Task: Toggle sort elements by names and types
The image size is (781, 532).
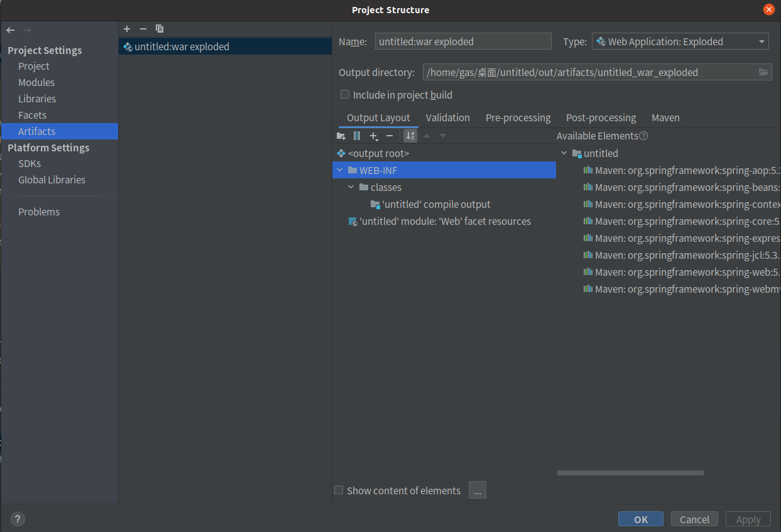Action: (410, 136)
